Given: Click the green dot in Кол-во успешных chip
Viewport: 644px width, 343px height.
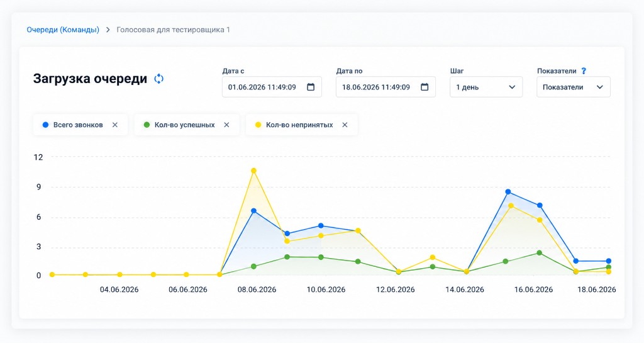Looking at the screenshot, I should click(x=147, y=125).
